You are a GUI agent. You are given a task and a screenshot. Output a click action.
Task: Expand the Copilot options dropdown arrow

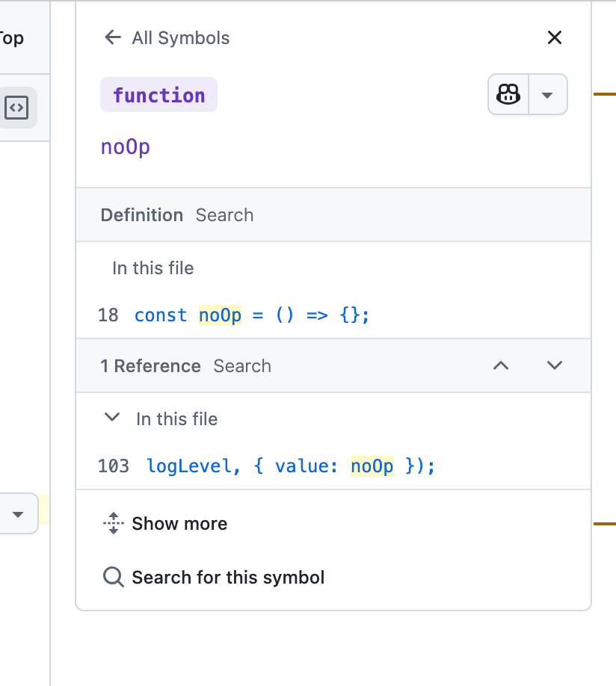(x=547, y=94)
